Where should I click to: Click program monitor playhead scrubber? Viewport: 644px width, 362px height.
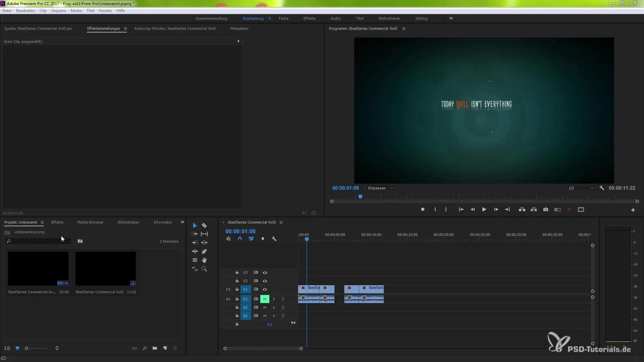coord(360,197)
